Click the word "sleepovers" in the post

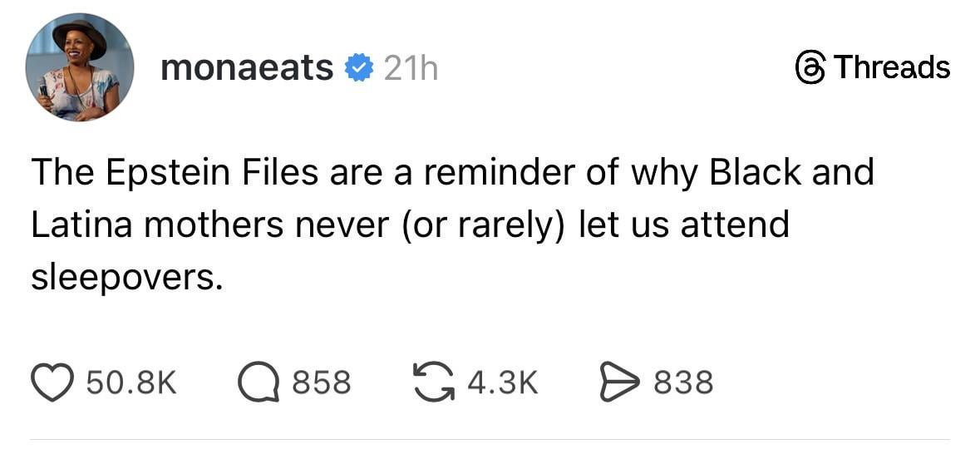click(124, 278)
